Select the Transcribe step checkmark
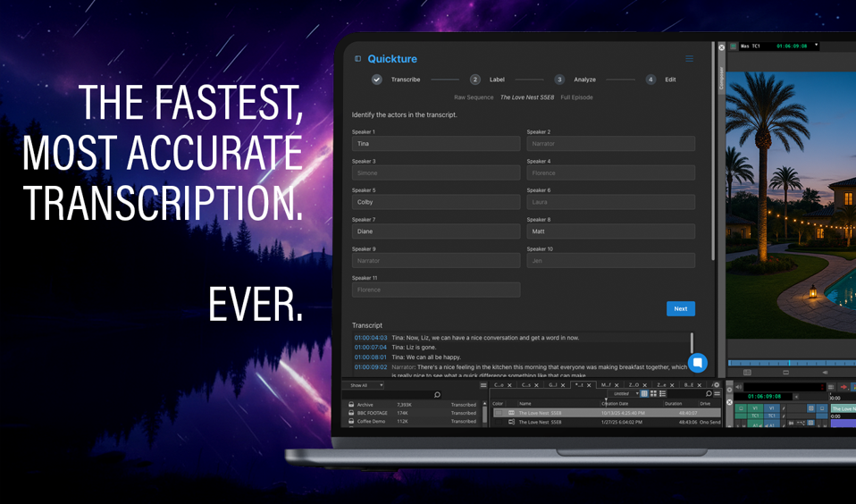Image resolution: width=856 pixels, height=504 pixels. click(x=377, y=80)
